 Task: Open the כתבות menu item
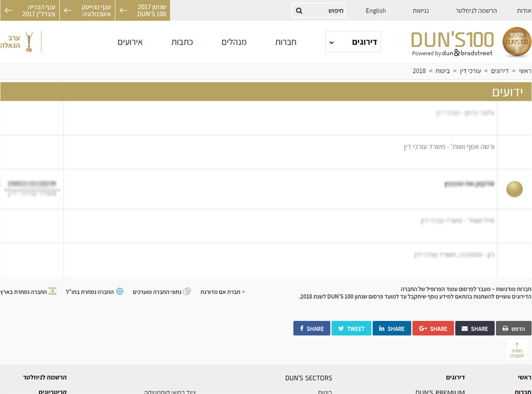pos(182,42)
